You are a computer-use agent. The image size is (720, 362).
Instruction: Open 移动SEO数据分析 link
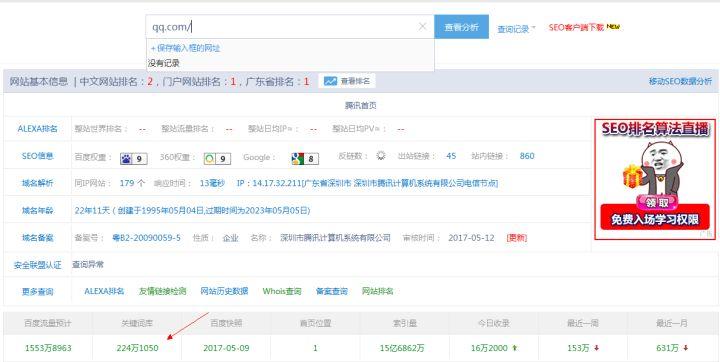click(680, 81)
